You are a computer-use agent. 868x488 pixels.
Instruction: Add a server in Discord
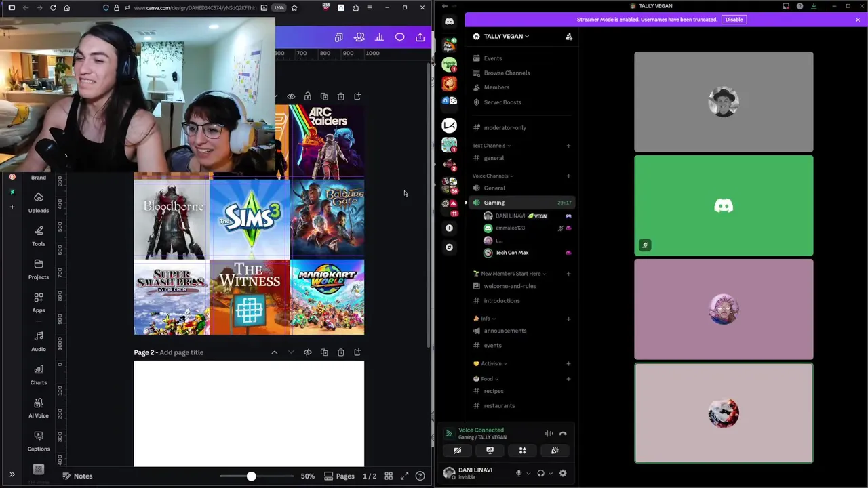pyautogui.click(x=449, y=228)
